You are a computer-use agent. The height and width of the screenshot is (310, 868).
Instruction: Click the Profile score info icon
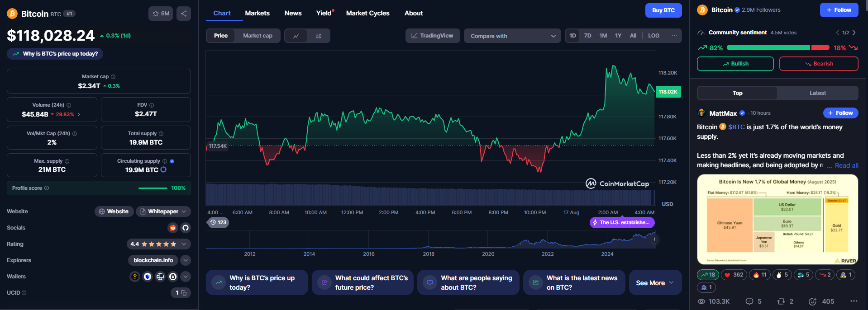click(x=47, y=188)
